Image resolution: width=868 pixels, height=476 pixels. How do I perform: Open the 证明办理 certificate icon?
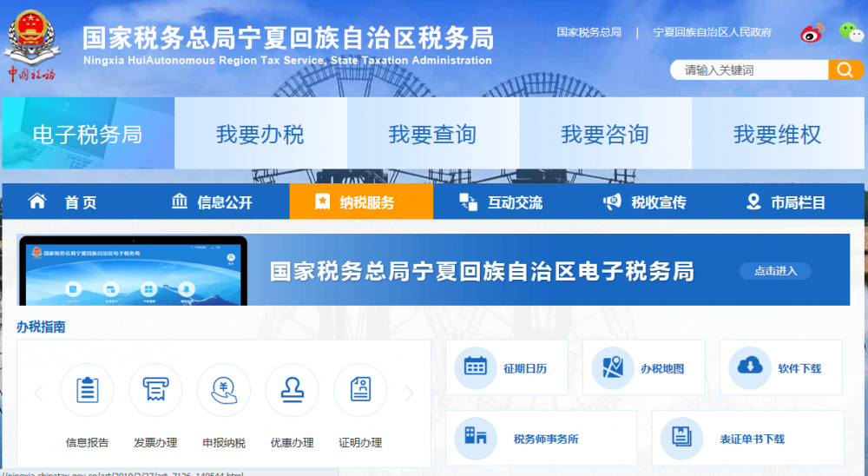coord(360,390)
